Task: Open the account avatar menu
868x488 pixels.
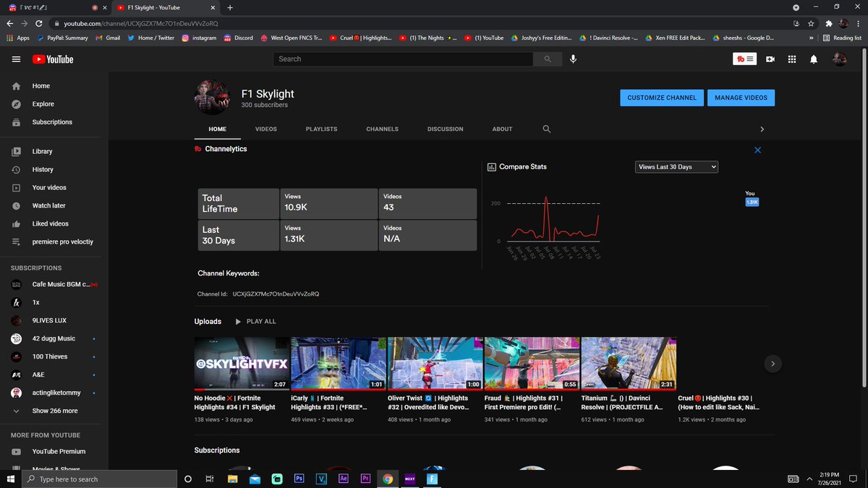Action: coord(840,59)
